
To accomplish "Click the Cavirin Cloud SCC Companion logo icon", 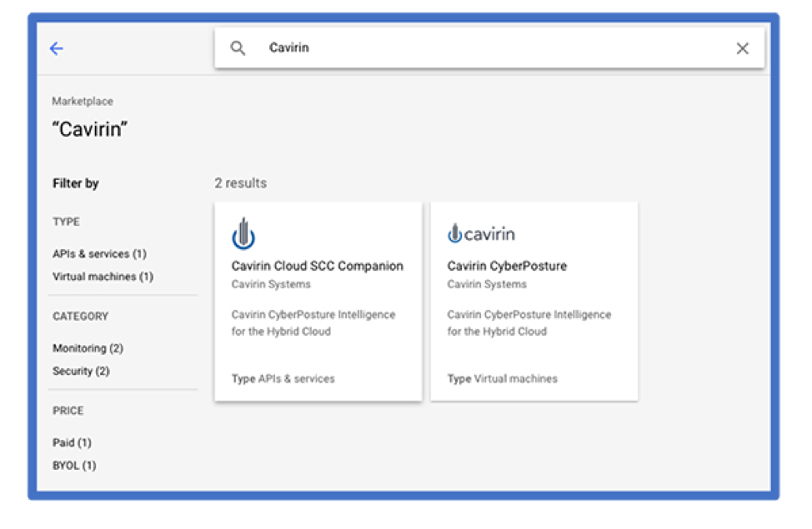I will coord(243,234).
